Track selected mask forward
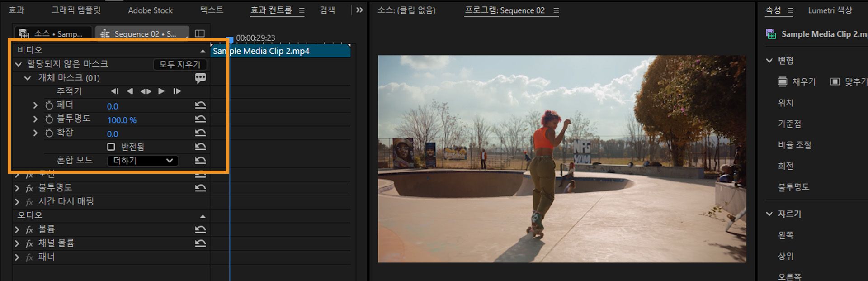The image size is (868, 281). click(x=161, y=91)
